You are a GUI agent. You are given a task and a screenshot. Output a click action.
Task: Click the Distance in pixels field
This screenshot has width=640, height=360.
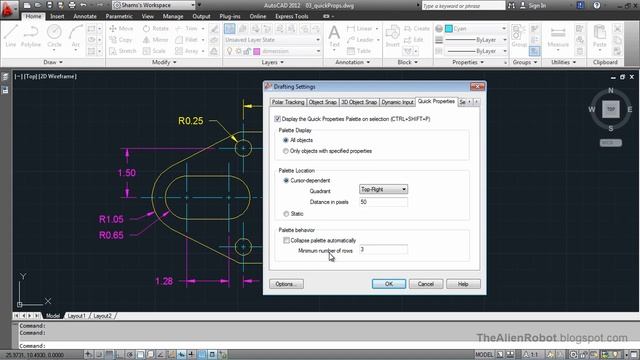pos(383,202)
